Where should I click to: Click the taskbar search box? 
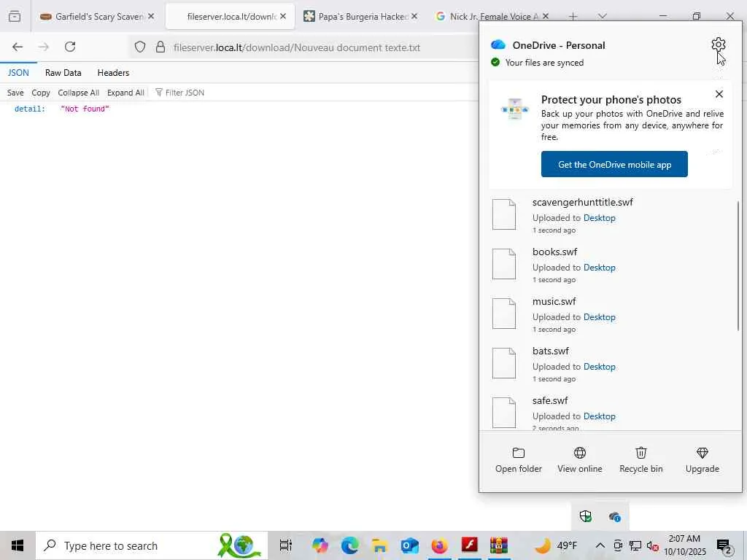click(152, 545)
